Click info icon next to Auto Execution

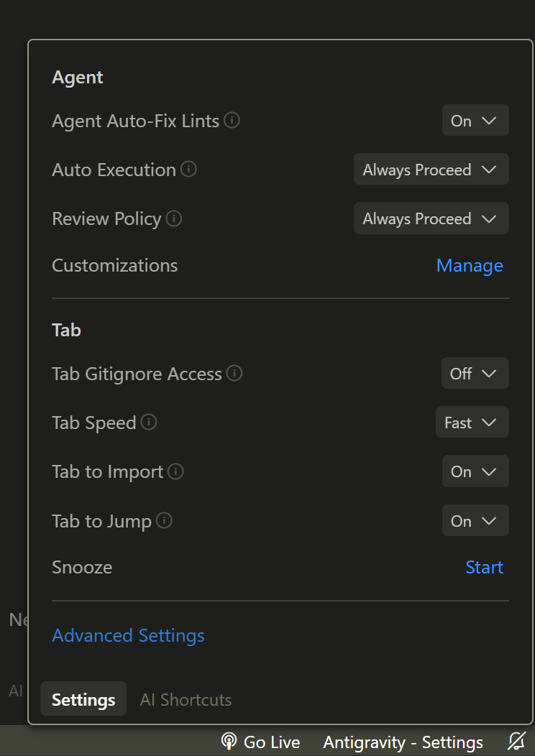(x=188, y=169)
